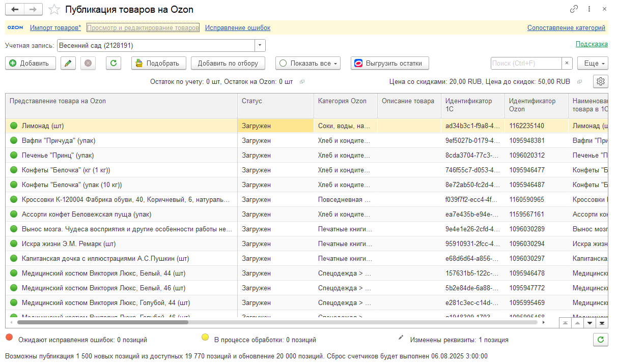This screenshot has width=617, height=364.
Task: Click the horizontal scrollbar under the table
Action: (102, 322)
